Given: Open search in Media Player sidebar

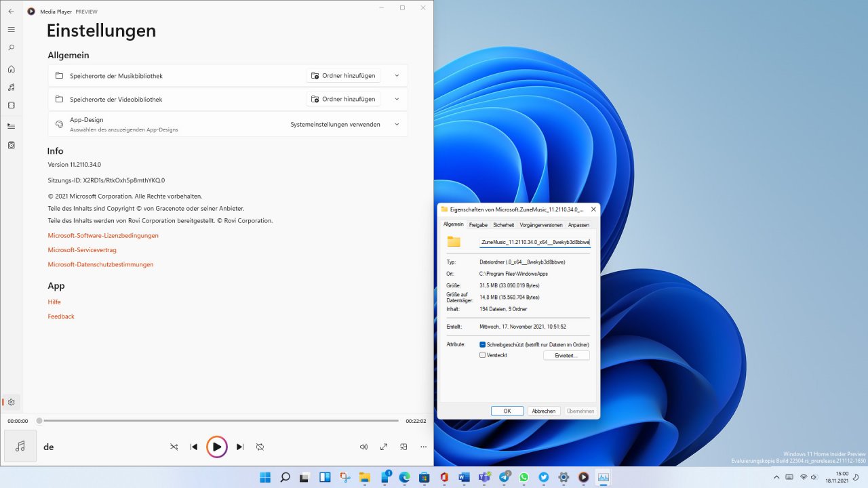Looking at the screenshot, I should (x=11, y=48).
